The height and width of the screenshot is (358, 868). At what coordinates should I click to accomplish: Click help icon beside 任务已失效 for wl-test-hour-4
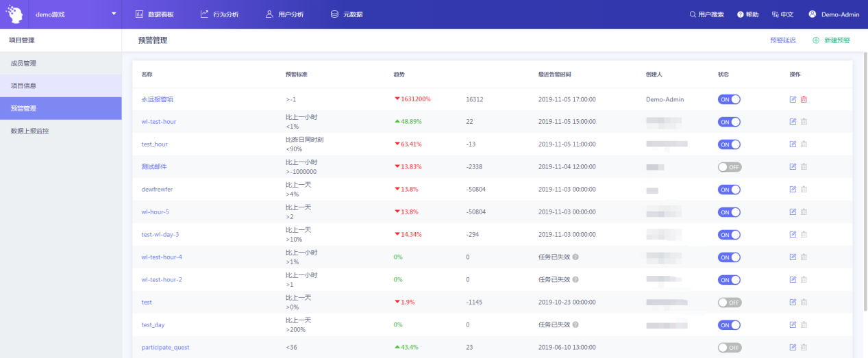575,257
